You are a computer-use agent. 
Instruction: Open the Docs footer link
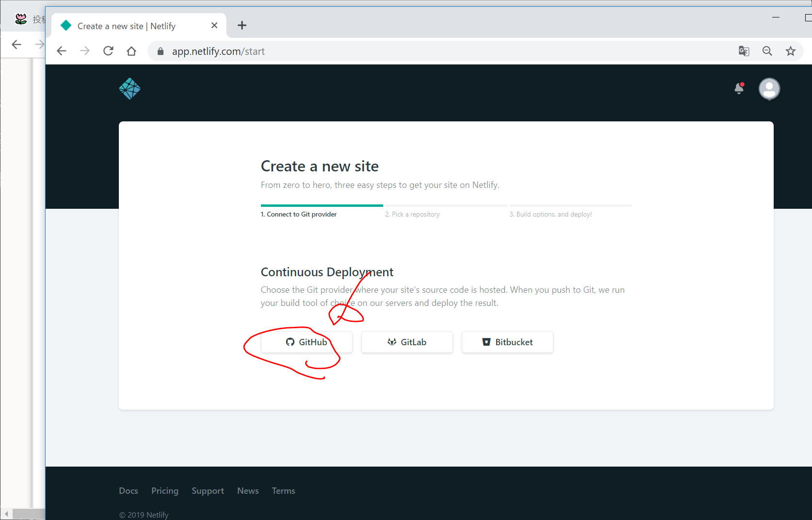coord(129,491)
